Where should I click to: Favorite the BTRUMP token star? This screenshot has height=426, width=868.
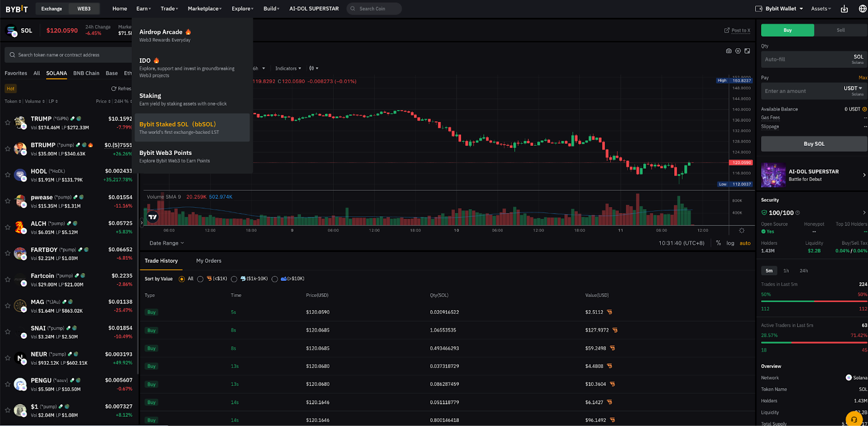[x=8, y=149]
